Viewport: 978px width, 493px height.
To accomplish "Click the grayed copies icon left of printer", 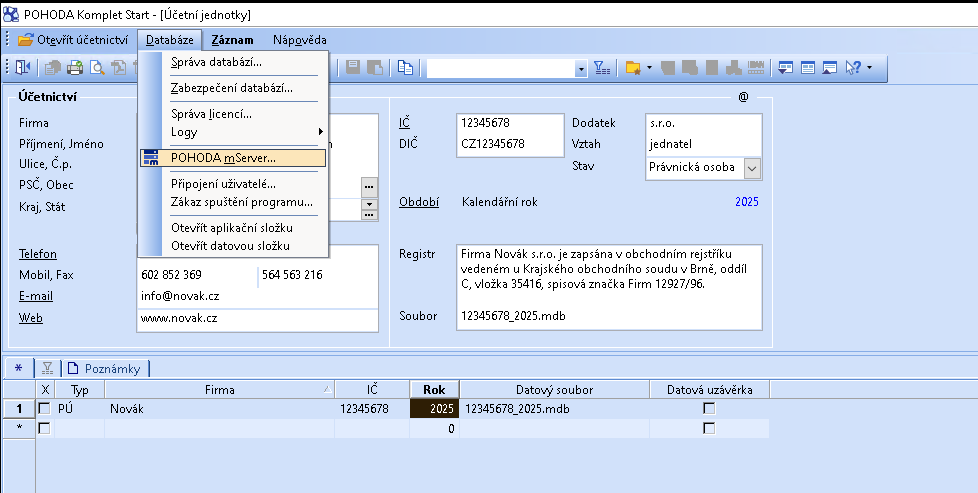I will (x=52, y=67).
